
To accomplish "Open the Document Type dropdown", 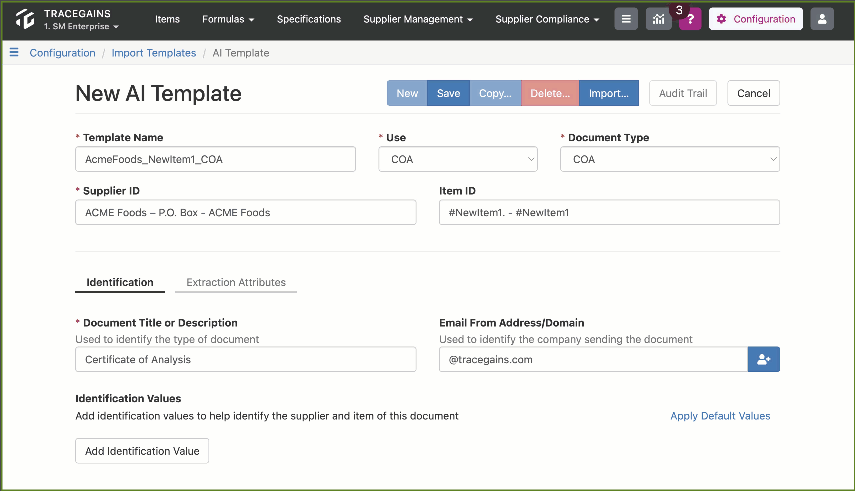I will (x=670, y=159).
